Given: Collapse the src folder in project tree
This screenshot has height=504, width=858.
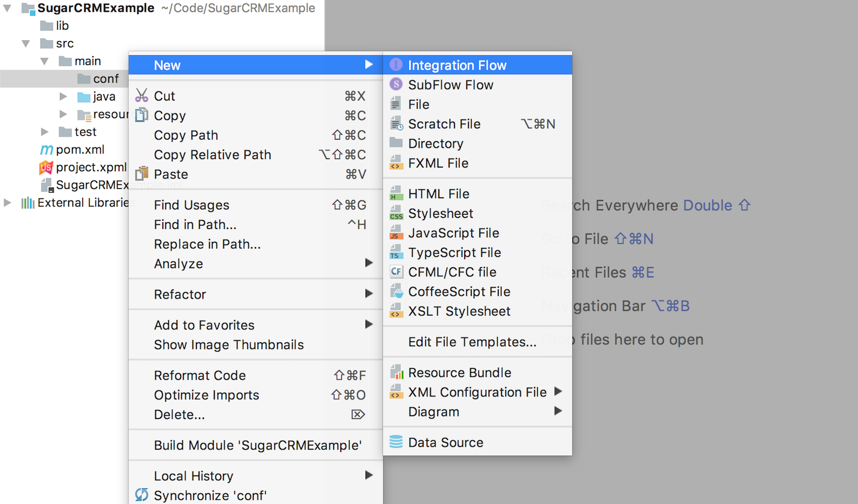Looking at the screenshot, I should tap(26, 43).
